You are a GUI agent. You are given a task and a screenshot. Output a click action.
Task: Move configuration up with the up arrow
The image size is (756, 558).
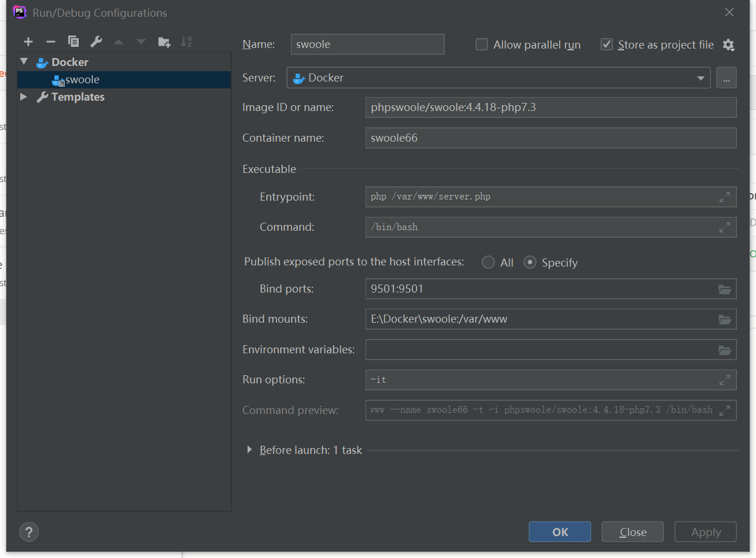coord(119,42)
